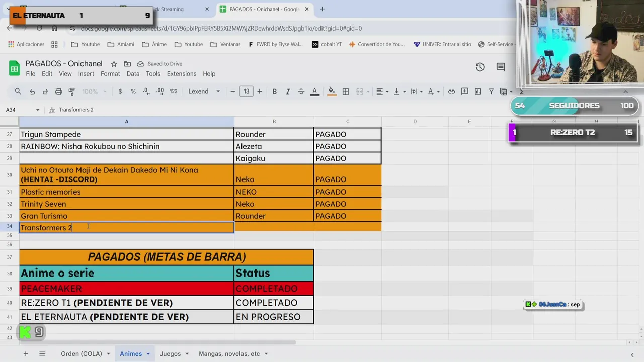Viewport: 644px width, 362px height.
Task: Open the text color picker
Action: click(314, 92)
